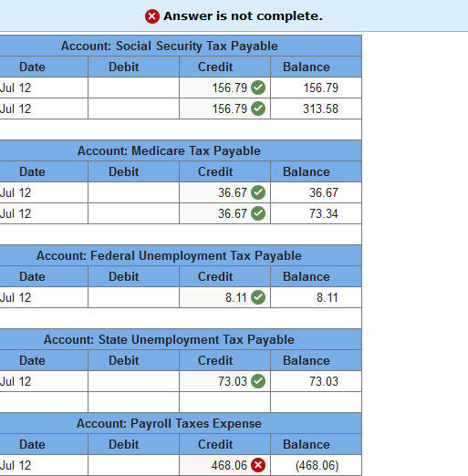Click the green checkmark on the first Social Security 156.79 credit
468x476 pixels.
click(x=258, y=88)
